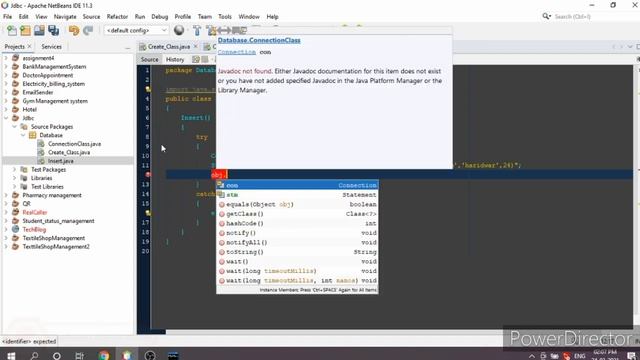Click the taskbar search icon
This screenshot has height=360, width=640.
tap(34, 356)
